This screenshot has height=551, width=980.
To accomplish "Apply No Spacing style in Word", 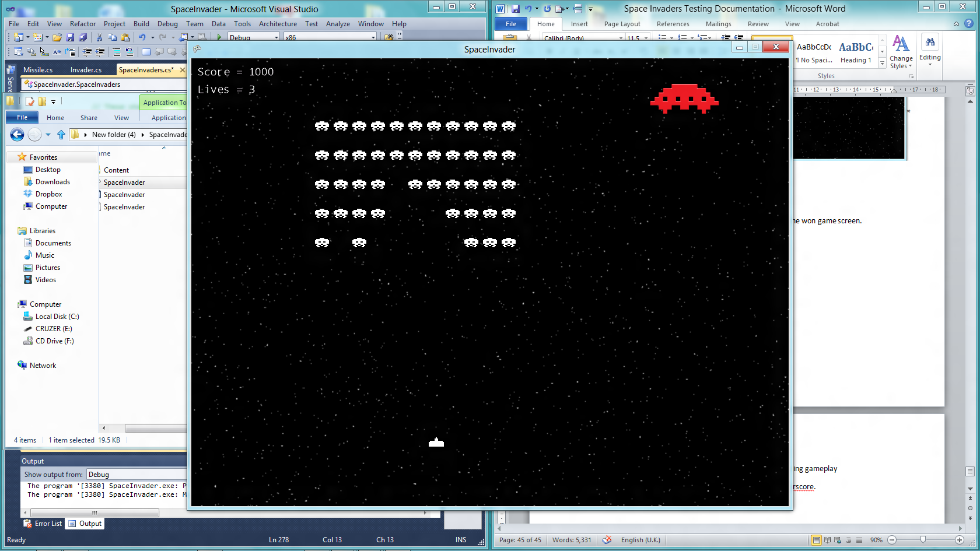I will point(814,52).
